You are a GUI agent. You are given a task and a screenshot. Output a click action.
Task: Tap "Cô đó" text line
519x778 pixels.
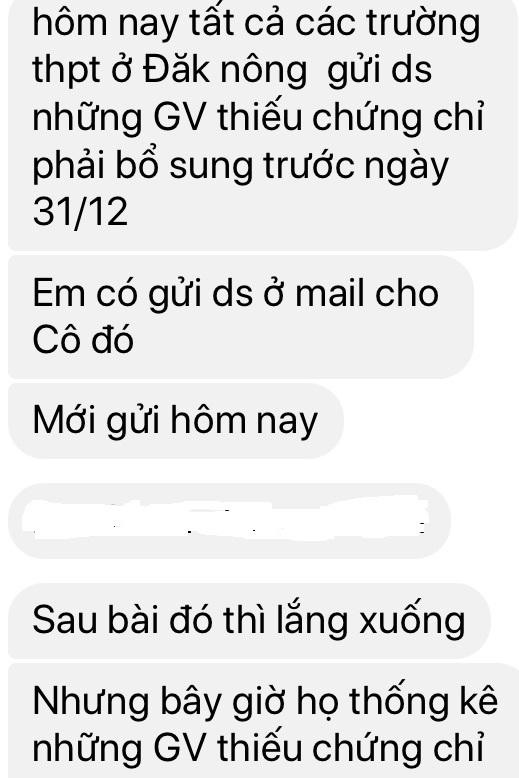(x=83, y=340)
